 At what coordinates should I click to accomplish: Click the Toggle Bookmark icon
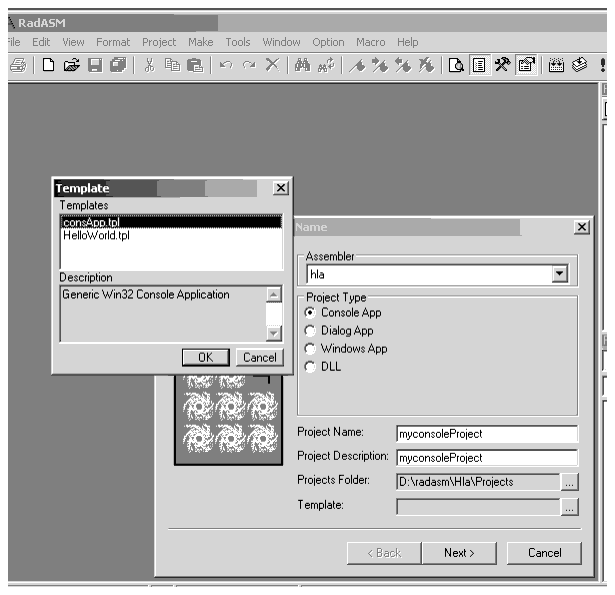[x=357, y=65]
